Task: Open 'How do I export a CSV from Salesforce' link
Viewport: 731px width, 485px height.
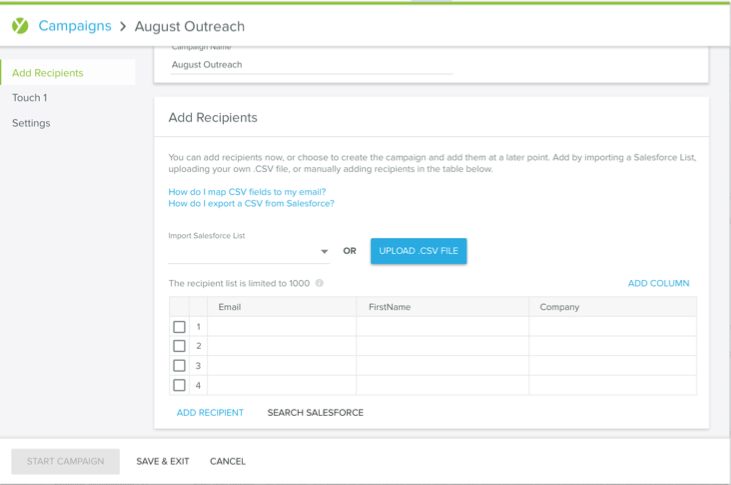Action: (251, 203)
